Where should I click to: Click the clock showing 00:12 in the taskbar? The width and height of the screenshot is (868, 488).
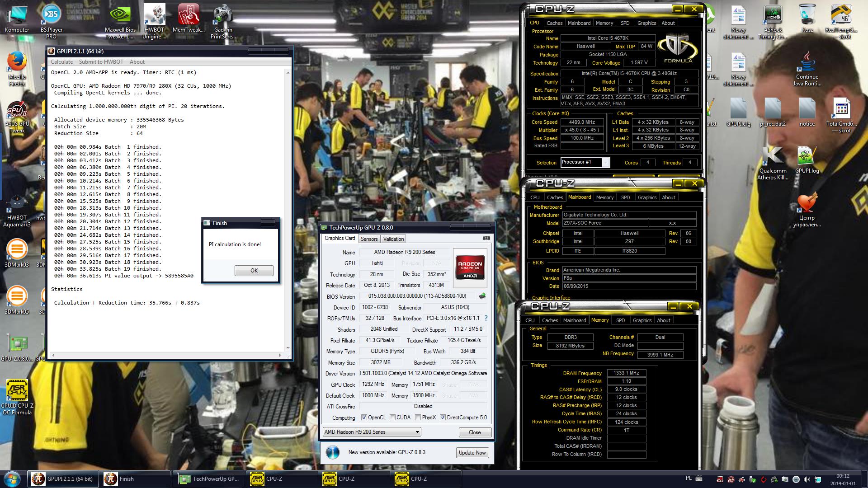point(843,476)
